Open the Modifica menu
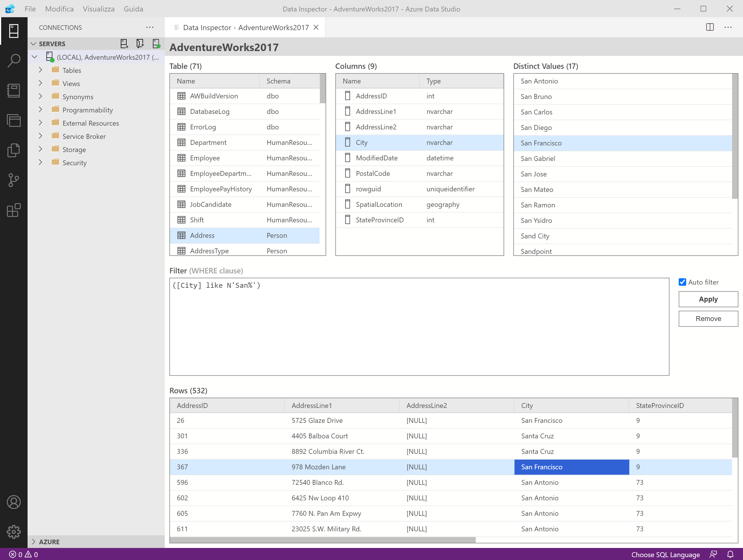 [59, 9]
